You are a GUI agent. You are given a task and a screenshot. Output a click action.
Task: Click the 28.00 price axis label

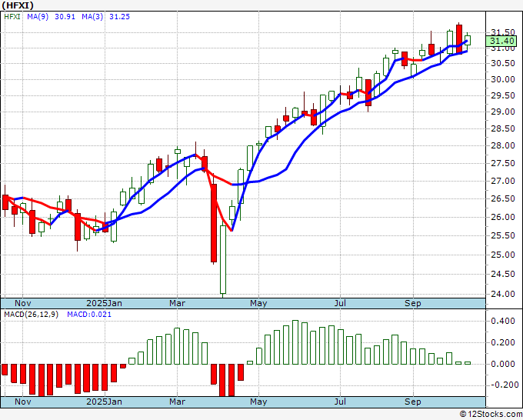click(503, 145)
